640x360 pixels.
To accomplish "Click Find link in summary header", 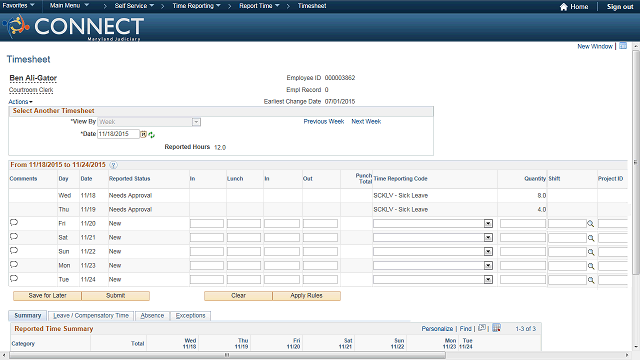I will coord(465,329).
